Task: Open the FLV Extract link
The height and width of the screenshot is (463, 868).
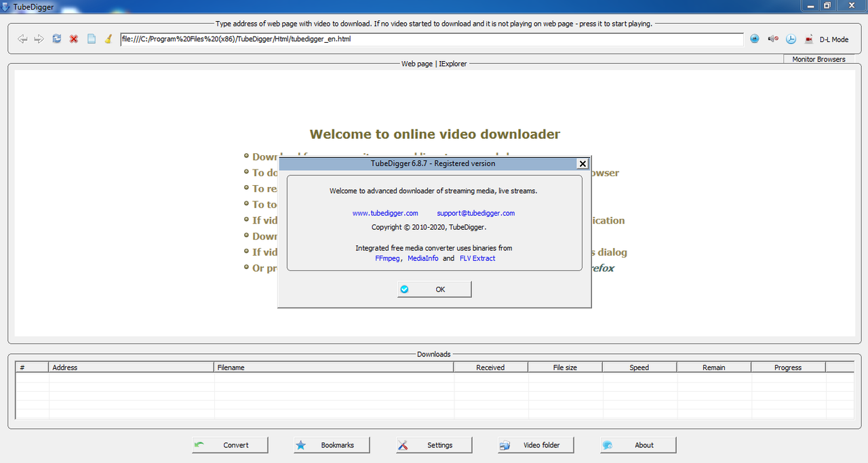Action: tap(477, 258)
